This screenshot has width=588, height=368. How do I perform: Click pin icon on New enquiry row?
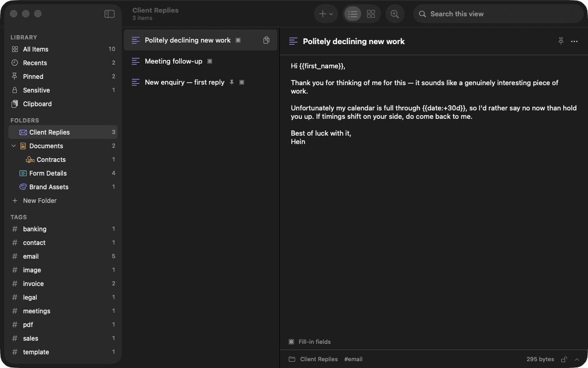[x=232, y=82]
